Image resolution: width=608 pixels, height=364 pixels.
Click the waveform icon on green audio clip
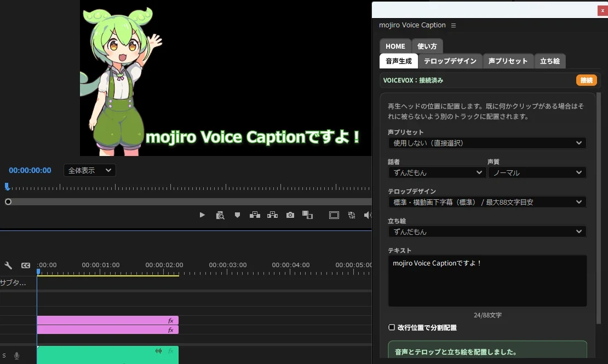[x=159, y=351]
